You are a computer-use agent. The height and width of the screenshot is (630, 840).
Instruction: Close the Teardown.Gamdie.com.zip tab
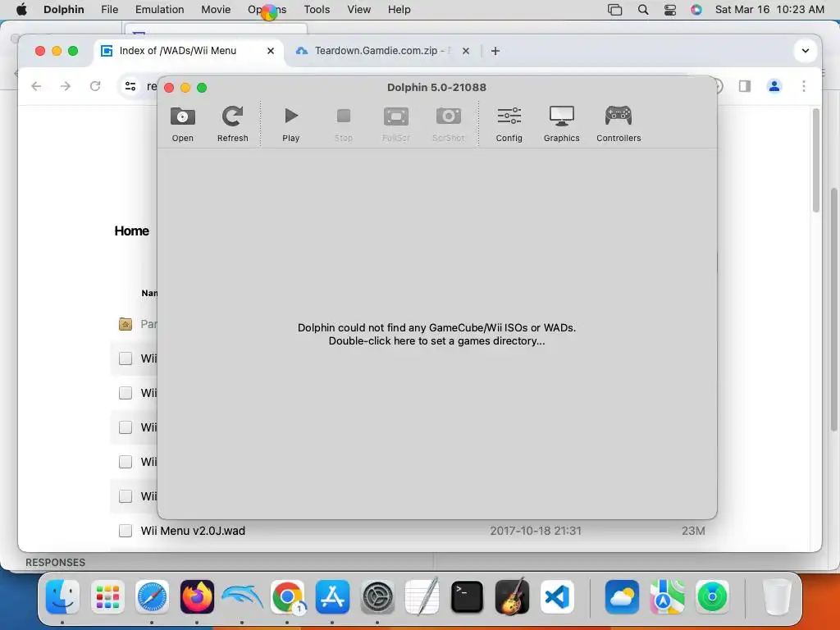(x=466, y=51)
